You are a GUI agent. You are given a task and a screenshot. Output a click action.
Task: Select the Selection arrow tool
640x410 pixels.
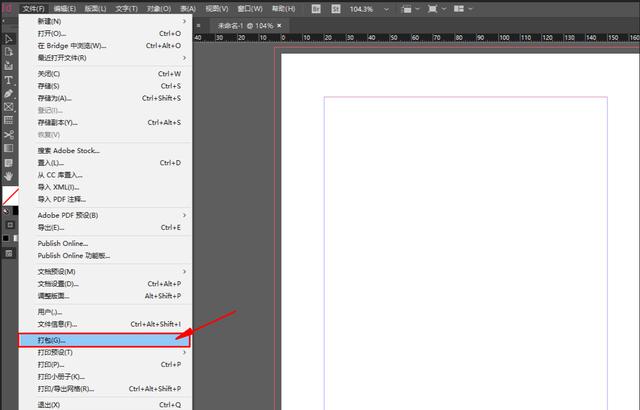click(x=9, y=39)
